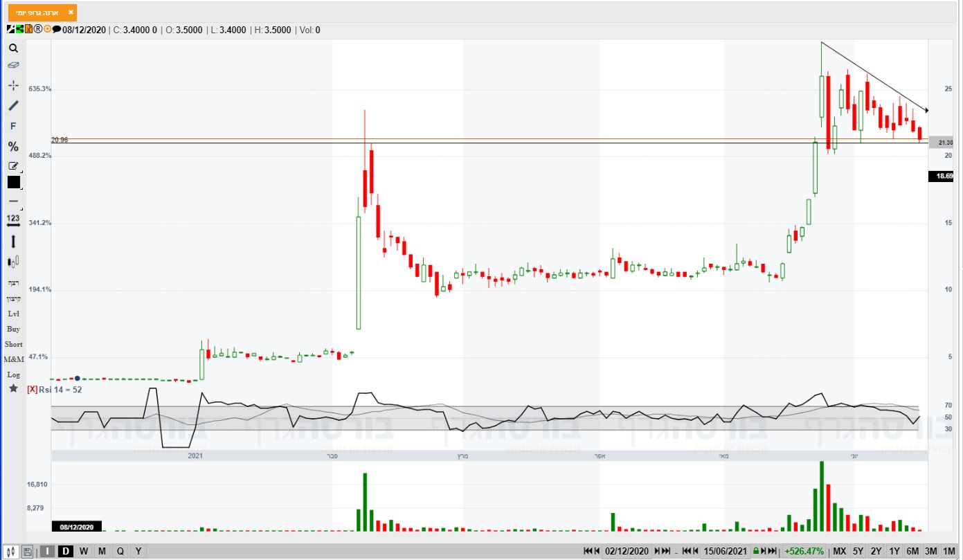Set chart range to 1M
The width and height of the screenshot is (963, 560).
click(x=948, y=551)
